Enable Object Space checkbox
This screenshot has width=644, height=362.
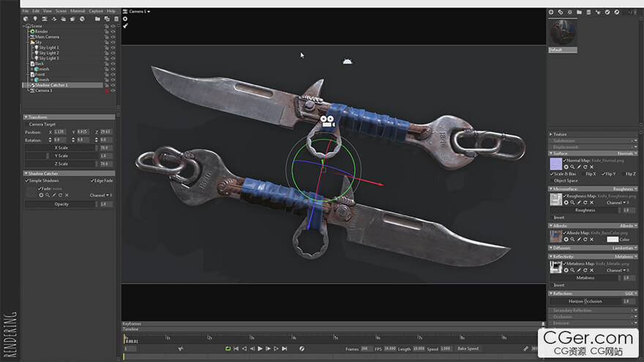pyautogui.click(x=552, y=181)
